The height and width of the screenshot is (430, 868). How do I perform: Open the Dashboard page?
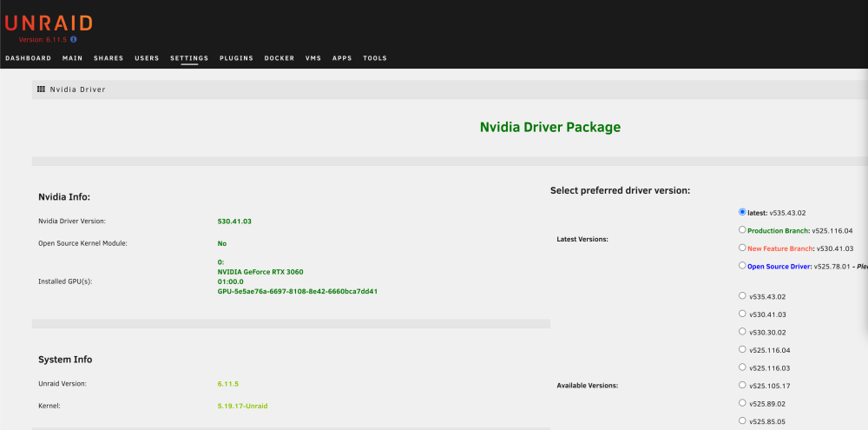point(29,58)
